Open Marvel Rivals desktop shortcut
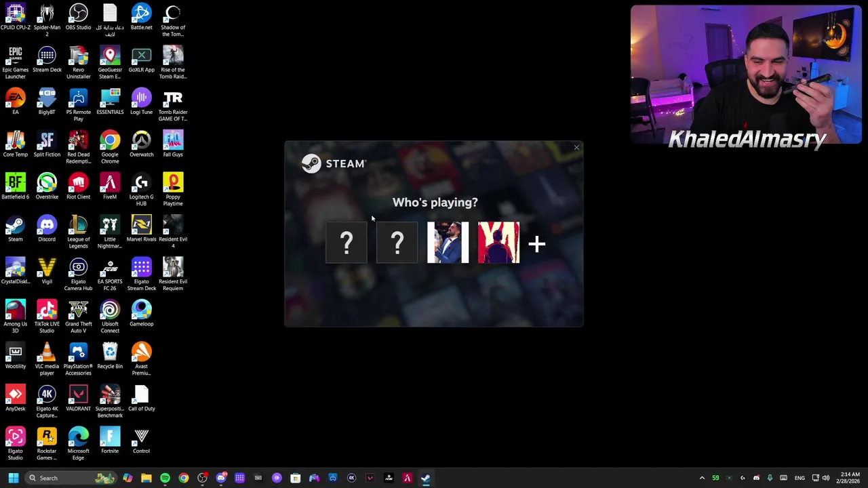 pyautogui.click(x=141, y=229)
